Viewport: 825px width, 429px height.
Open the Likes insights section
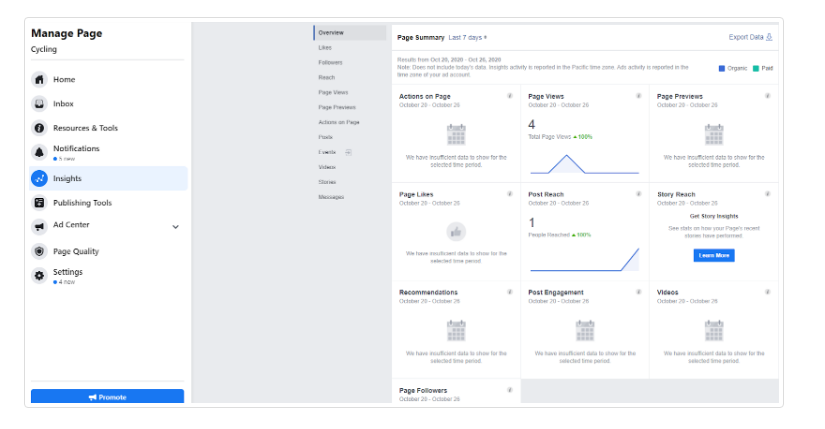tap(325, 47)
